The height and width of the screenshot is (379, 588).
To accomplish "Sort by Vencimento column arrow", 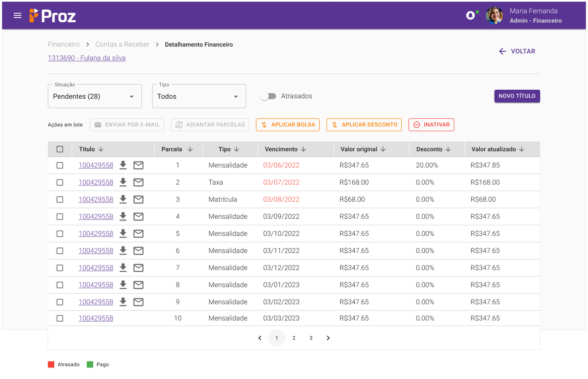I will click(303, 149).
